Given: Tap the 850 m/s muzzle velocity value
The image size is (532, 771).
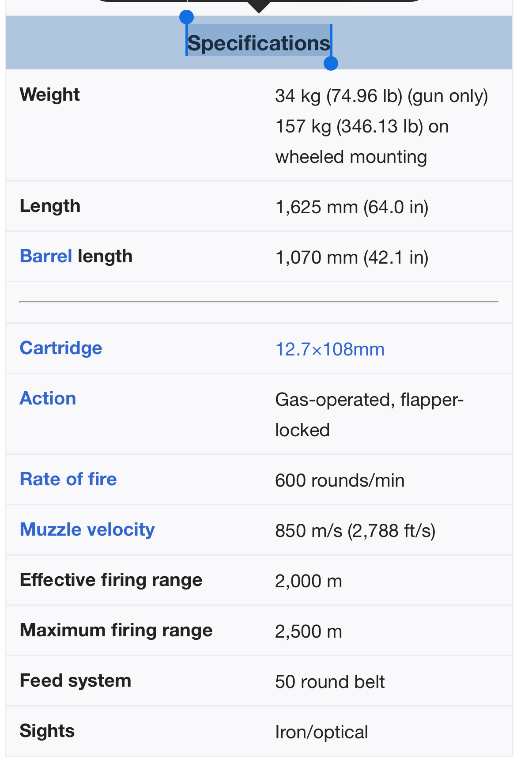Looking at the screenshot, I should point(355,531).
